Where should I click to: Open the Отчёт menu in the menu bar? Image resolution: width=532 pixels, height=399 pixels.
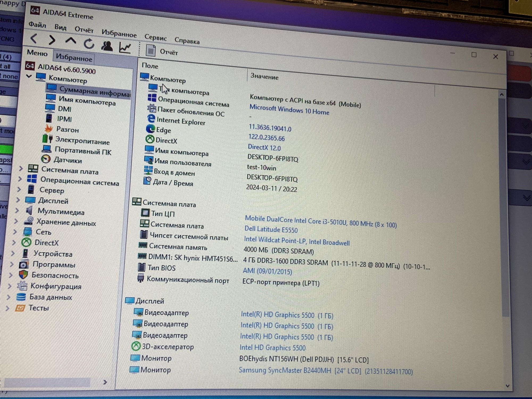pyautogui.click(x=84, y=30)
